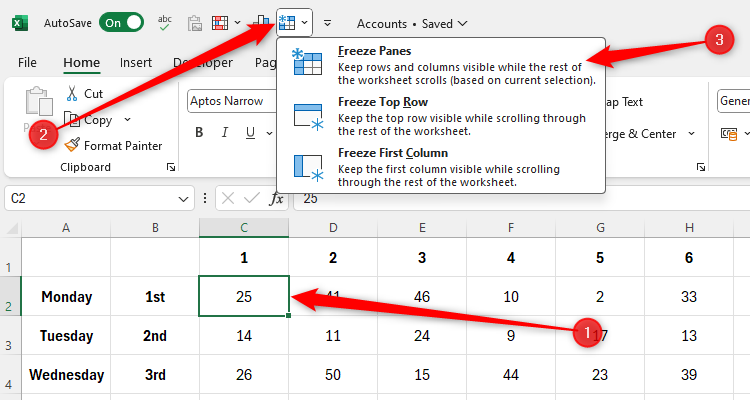The width and height of the screenshot is (750, 400).
Task: Toggle Underline formatting
Action: pos(250,133)
